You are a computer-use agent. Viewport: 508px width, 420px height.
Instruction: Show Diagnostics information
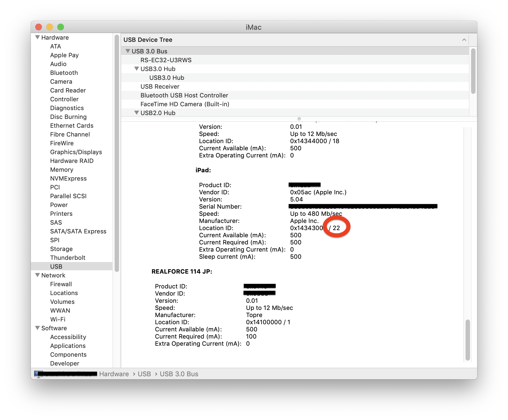tap(67, 108)
